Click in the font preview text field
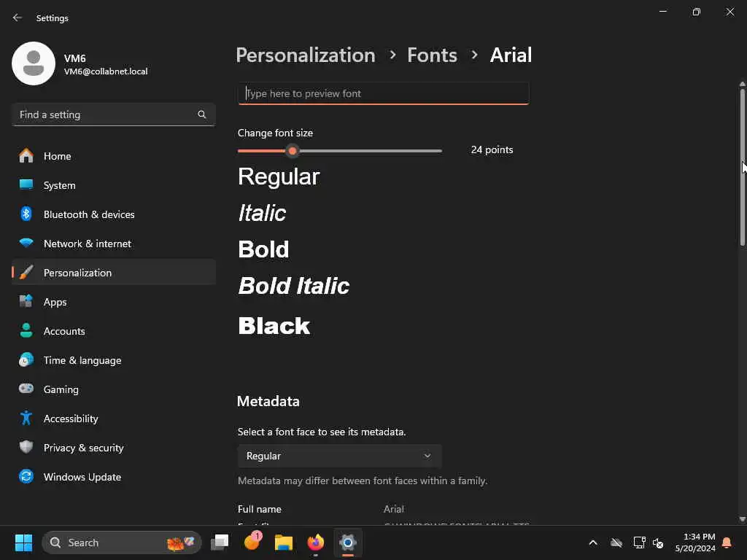The image size is (747, 560). click(384, 93)
